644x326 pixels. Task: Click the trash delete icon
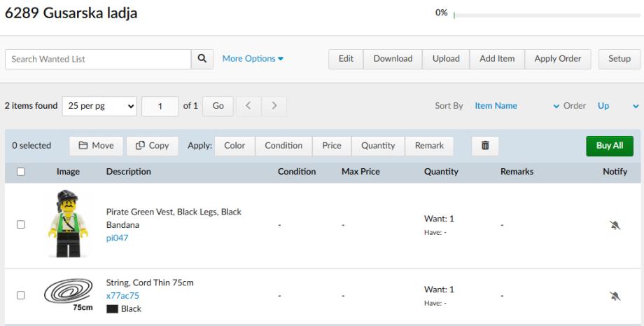pos(484,146)
